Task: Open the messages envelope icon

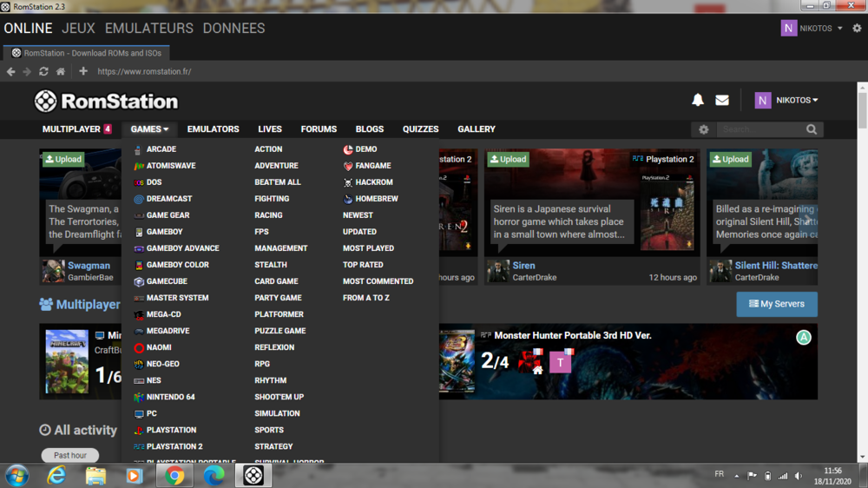Action: tap(722, 100)
